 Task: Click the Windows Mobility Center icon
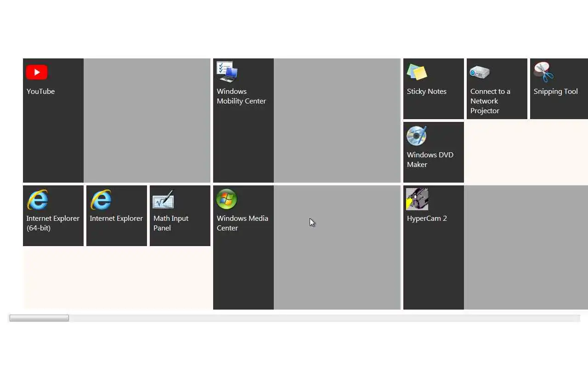227,72
